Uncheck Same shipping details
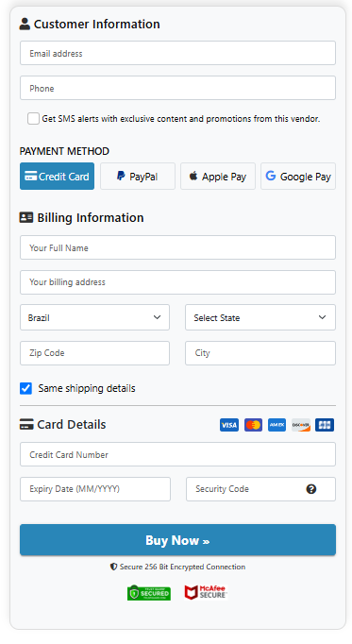 [25, 388]
